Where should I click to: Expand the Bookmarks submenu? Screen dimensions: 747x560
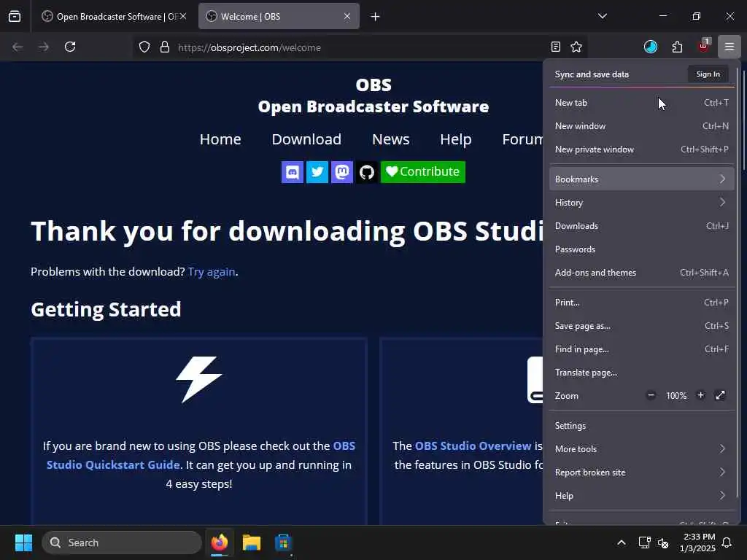coord(641,179)
